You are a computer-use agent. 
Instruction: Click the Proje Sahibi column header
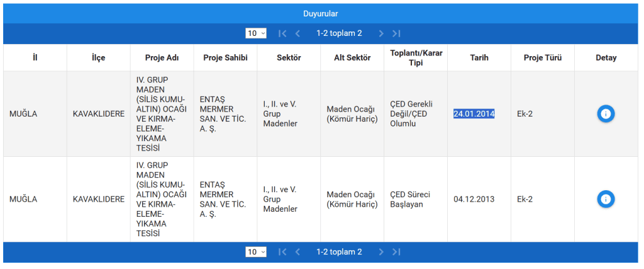pyautogui.click(x=225, y=58)
